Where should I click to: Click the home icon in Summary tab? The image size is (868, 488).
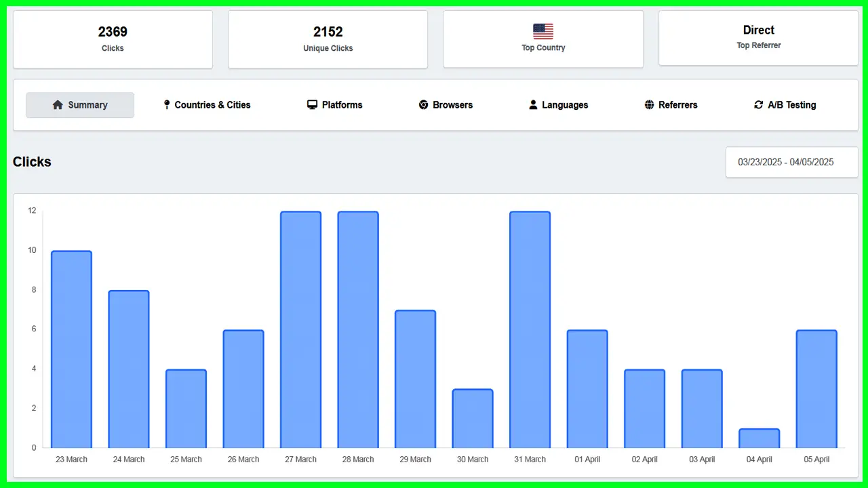(58, 105)
